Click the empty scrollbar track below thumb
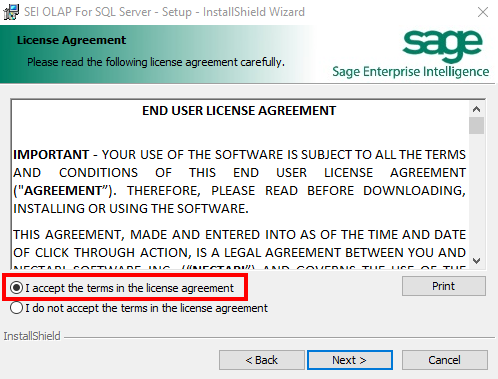Viewport: 498px width, 379px height. (476, 193)
